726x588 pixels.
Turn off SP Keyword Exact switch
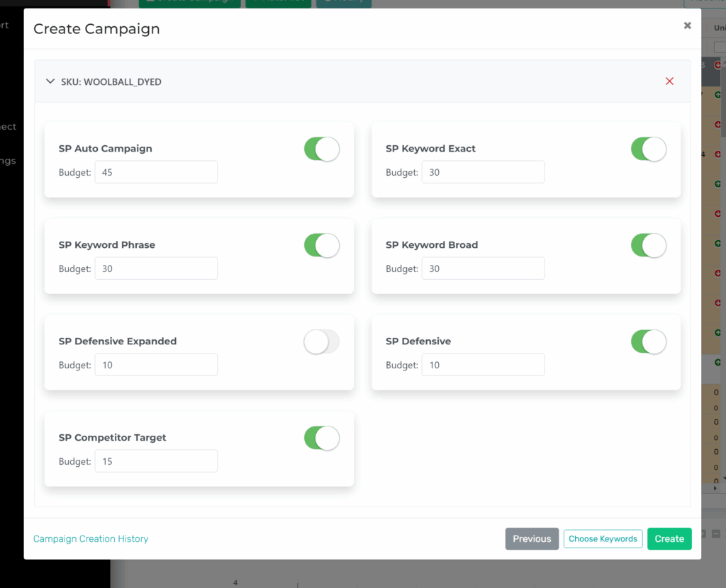point(649,149)
